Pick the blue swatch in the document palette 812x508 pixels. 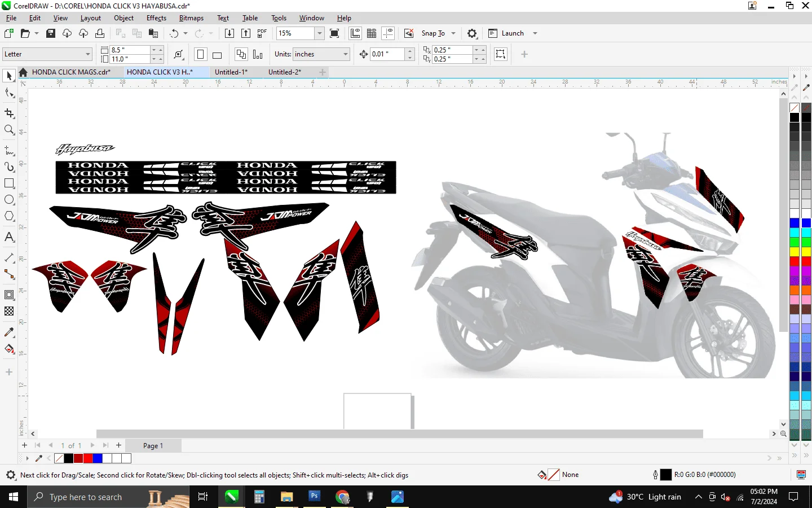click(x=97, y=458)
